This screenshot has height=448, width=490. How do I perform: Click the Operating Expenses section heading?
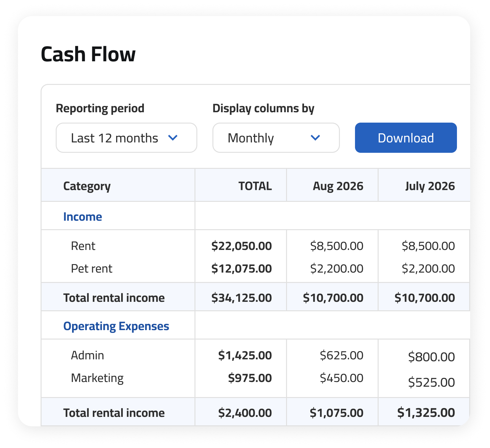coord(116,326)
